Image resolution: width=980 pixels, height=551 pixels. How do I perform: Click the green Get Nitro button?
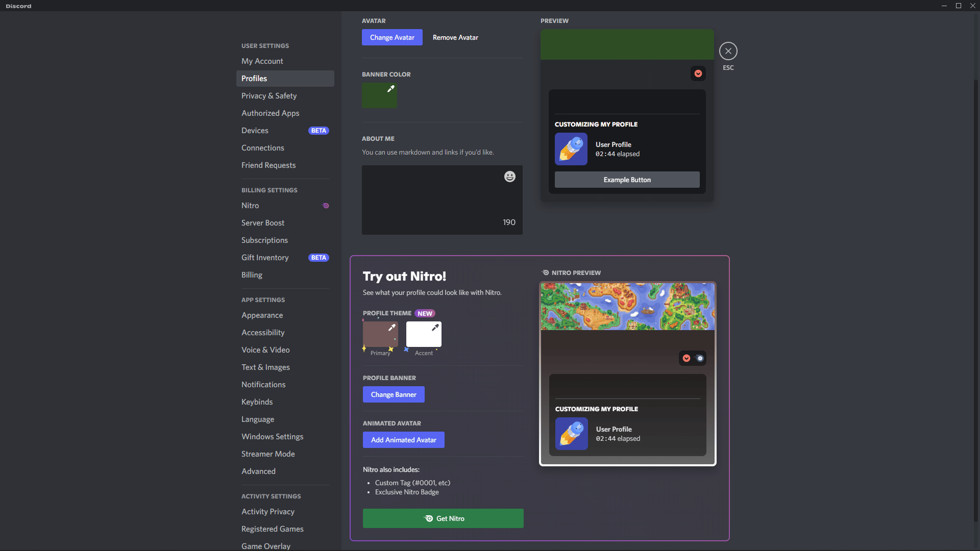coord(443,518)
